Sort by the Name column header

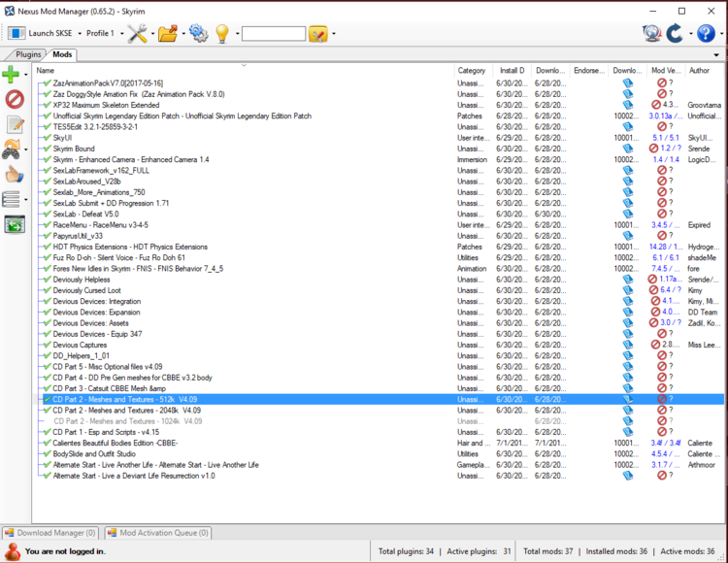(45, 71)
